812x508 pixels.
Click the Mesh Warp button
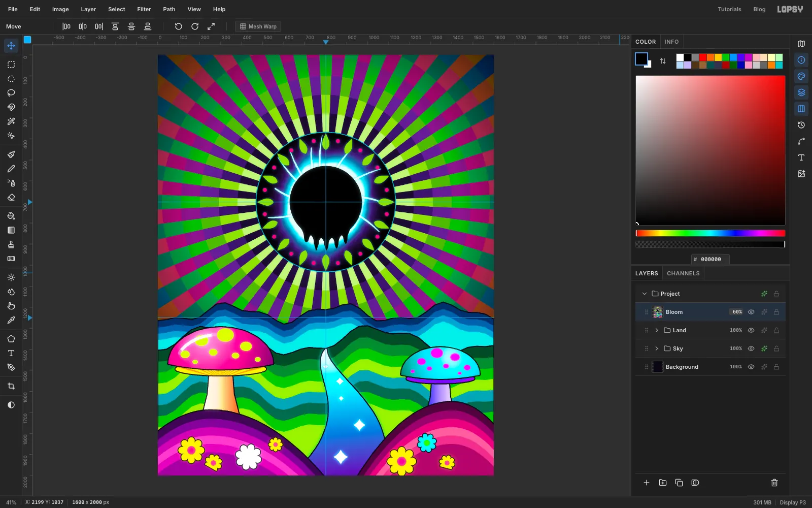tap(258, 26)
